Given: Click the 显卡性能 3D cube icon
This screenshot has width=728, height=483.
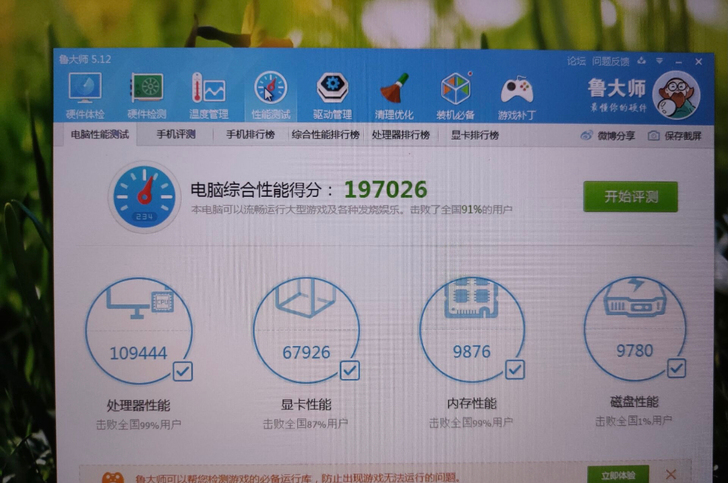Looking at the screenshot, I should (305, 298).
